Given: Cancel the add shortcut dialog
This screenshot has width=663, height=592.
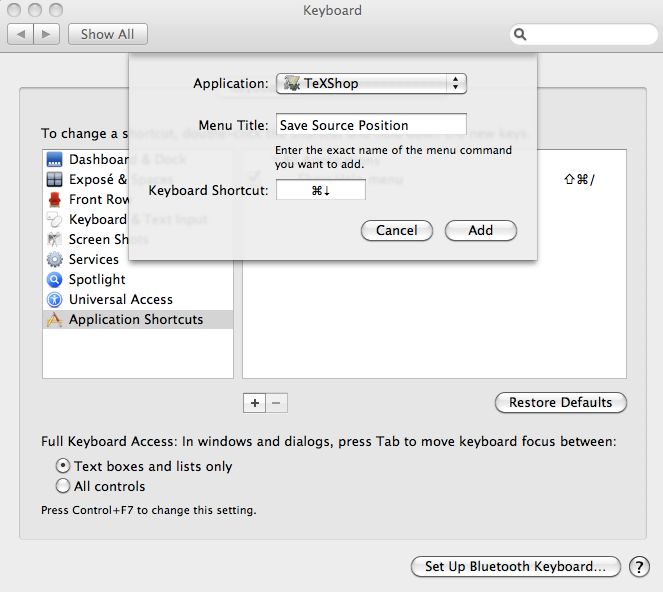Looking at the screenshot, I should 397,230.
